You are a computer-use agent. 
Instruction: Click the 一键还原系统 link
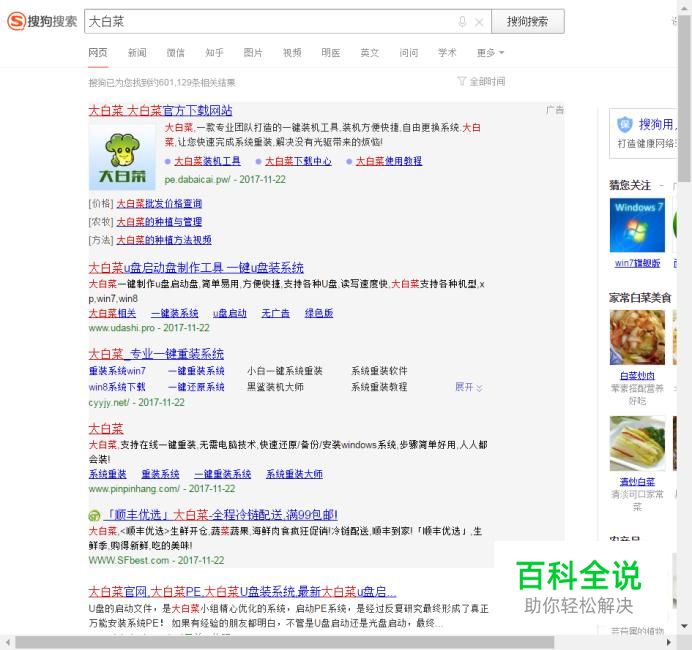196,387
